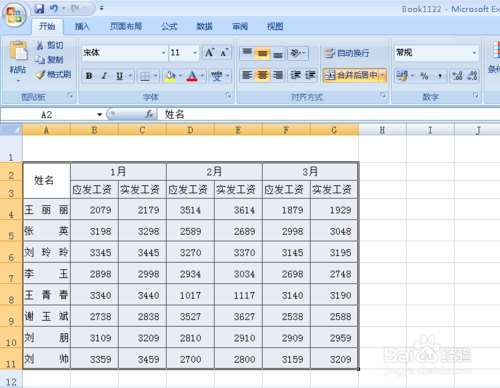Open the 页面布局 ribbon tab
This screenshot has height=388, width=500.
click(x=126, y=26)
